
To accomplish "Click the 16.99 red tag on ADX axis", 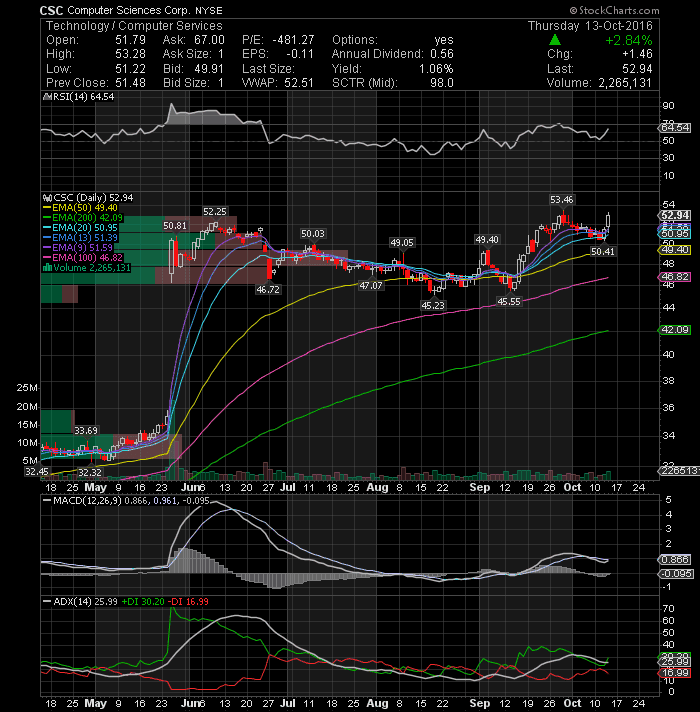I will [675, 673].
